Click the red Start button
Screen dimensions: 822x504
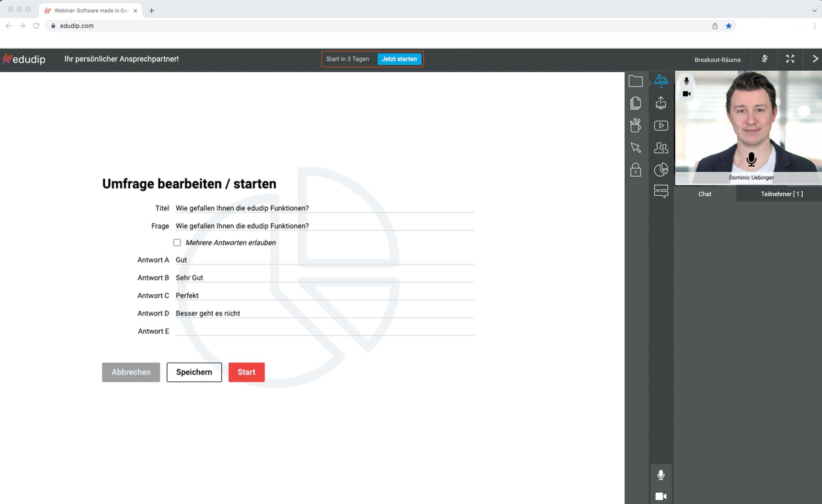[246, 372]
